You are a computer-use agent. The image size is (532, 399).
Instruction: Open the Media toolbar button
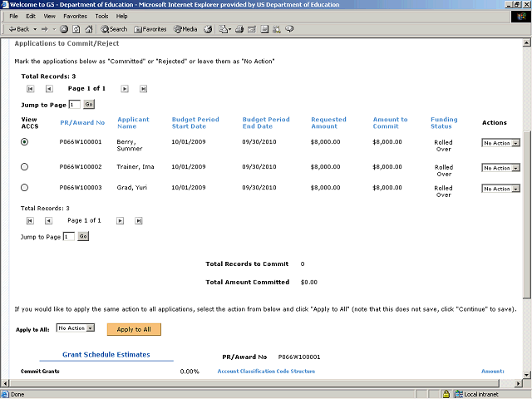(185, 30)
